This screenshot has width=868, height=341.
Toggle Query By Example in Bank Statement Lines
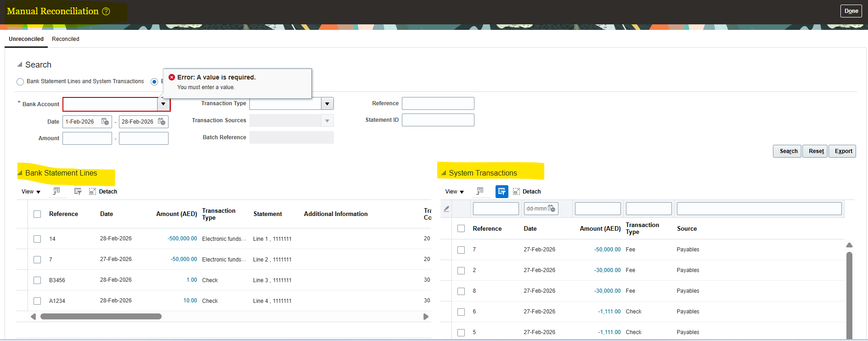tap(78, 191)
